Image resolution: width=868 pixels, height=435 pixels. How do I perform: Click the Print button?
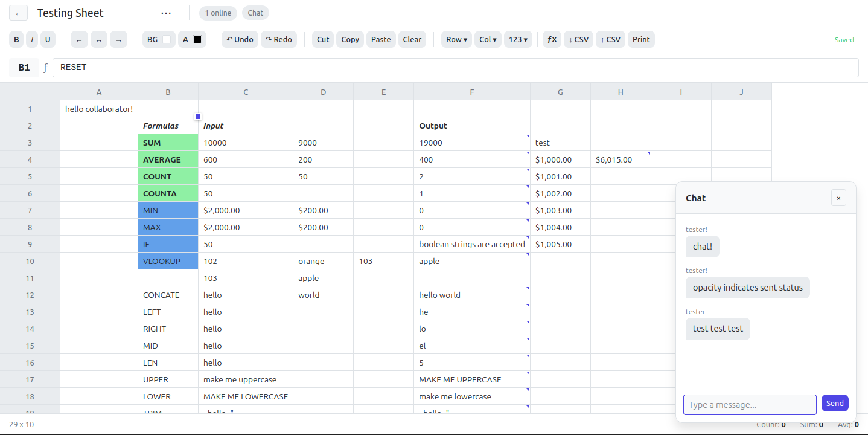coord(641,39)
